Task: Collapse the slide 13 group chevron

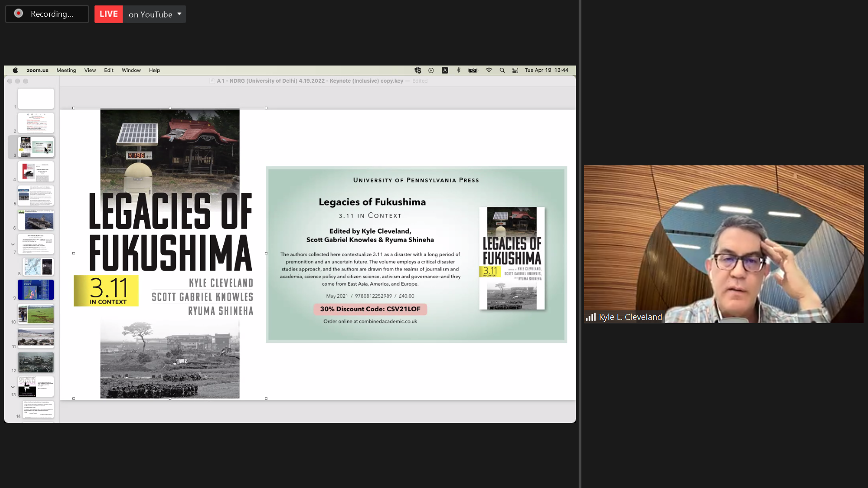Action: [13, 387]
